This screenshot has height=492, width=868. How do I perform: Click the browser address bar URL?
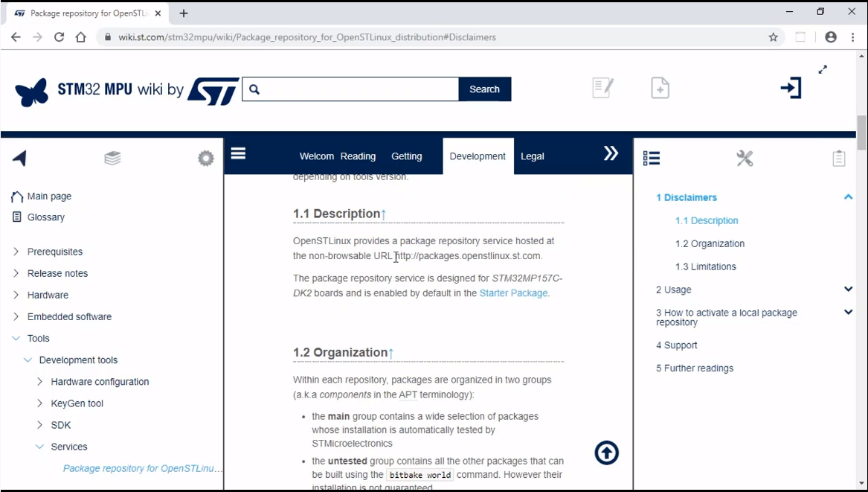(x=307, y=37)
